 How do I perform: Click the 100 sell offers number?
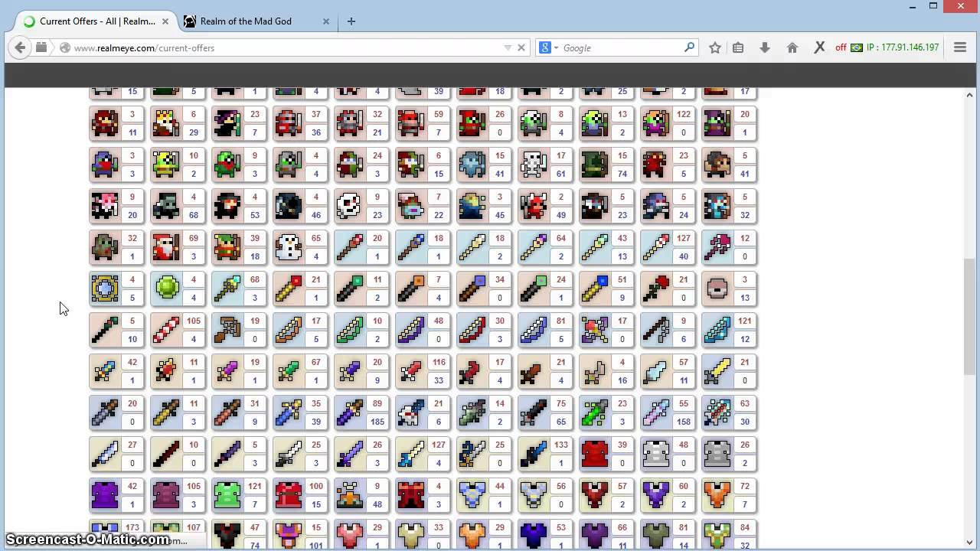pos(316,486)
